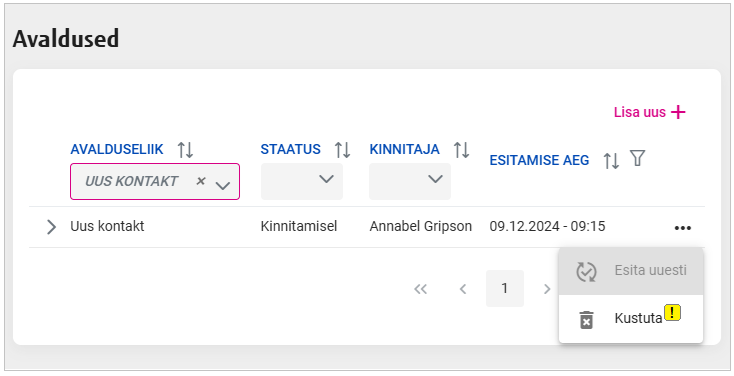Viewport: 734px width, 376px height.
Task: Go to the next page
Action: (x=547, y=289)
